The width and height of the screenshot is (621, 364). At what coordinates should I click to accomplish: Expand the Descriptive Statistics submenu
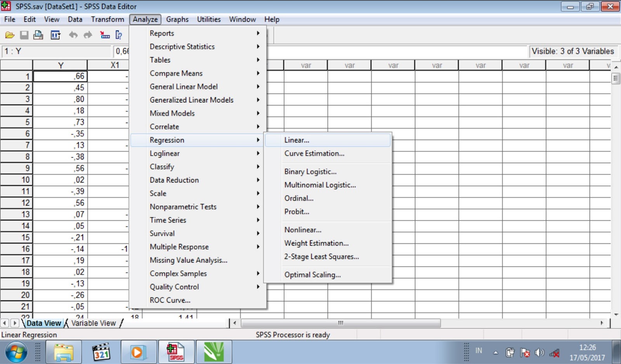pos(198,47)
